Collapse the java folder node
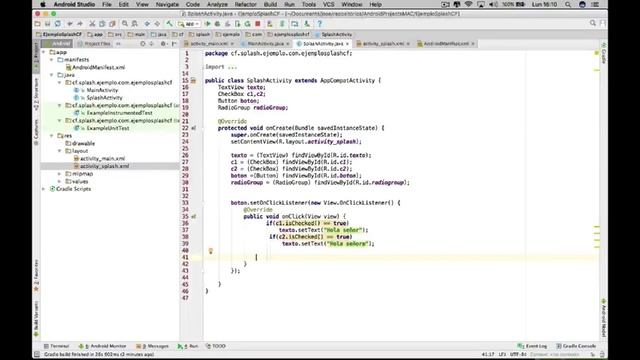This screenshot has width=640, height=360. point(52,75)
